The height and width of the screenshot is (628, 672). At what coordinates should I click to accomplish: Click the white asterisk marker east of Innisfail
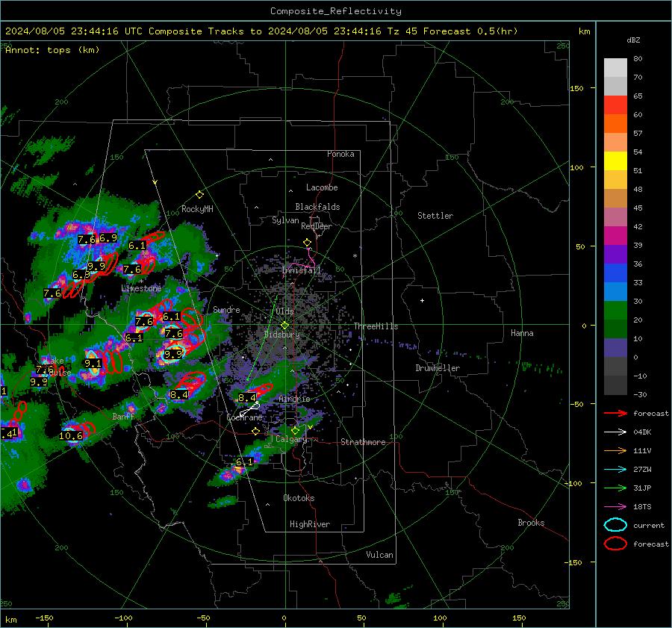click(355, 256)
